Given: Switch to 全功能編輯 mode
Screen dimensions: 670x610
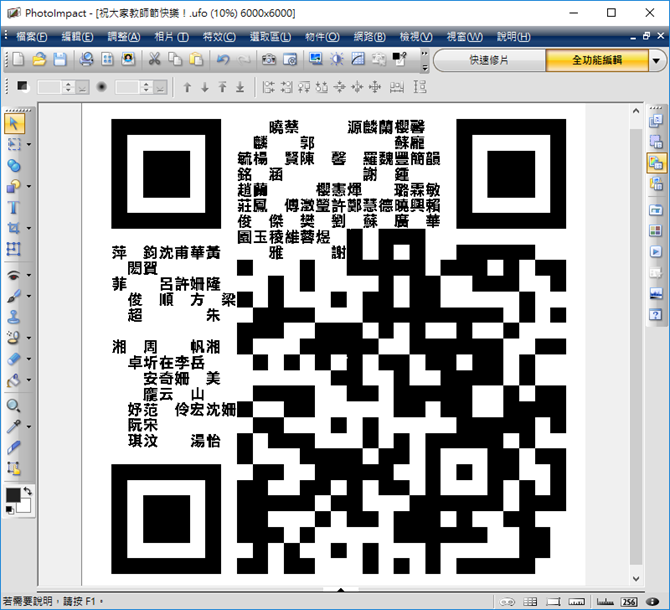Looking at the screenshot, I should [x=597, y=60].
